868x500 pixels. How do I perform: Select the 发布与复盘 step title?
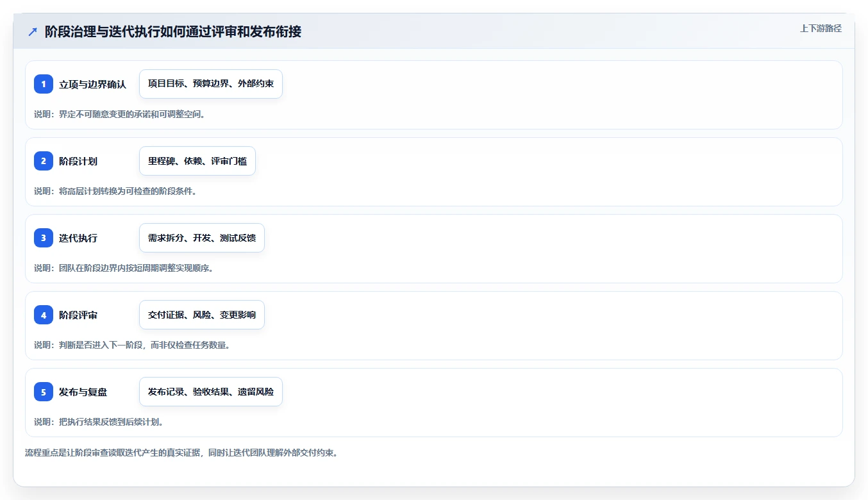point(83,392)
